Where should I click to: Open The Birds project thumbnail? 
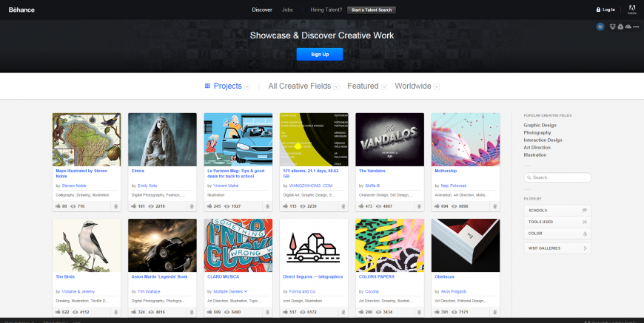point(87,245)
